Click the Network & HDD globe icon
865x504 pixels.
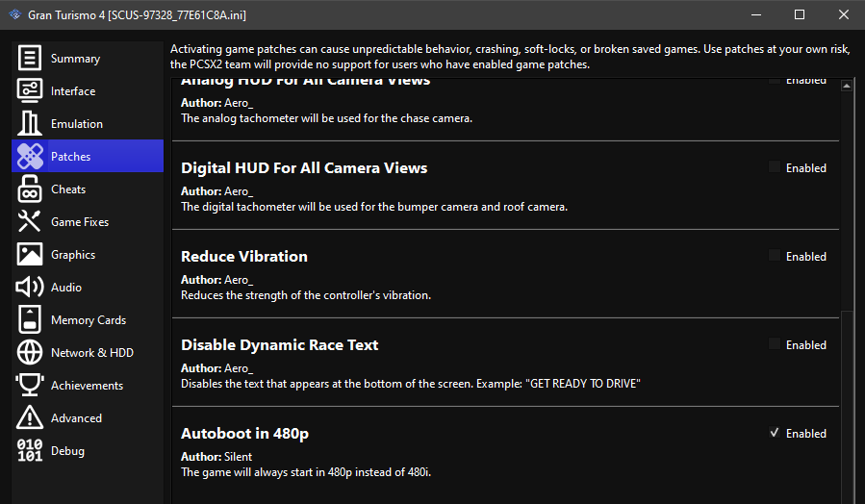[30, 352]
